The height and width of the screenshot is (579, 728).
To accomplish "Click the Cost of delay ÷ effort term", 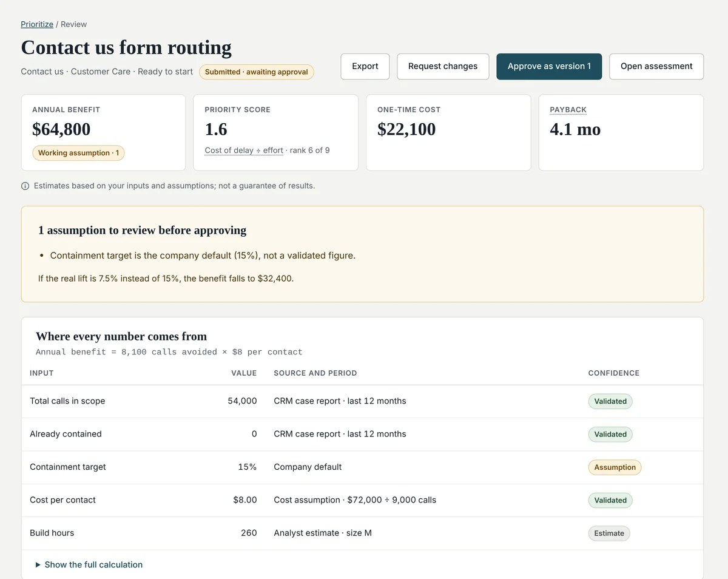I will [x=244, y=151].
